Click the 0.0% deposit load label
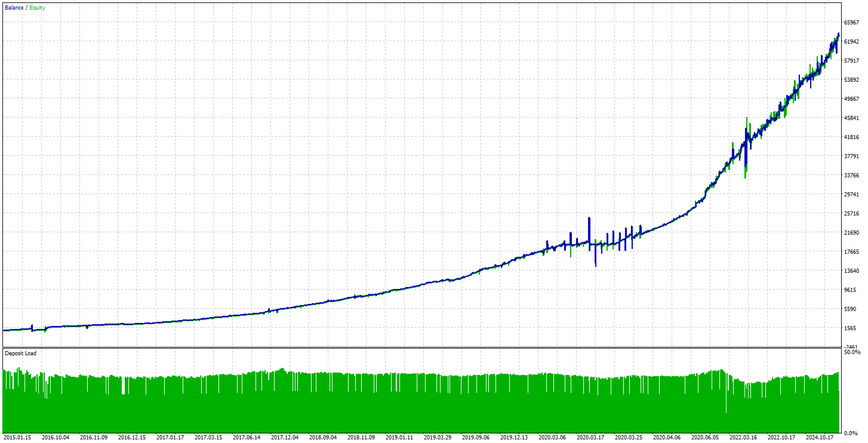 coord(851,433)
